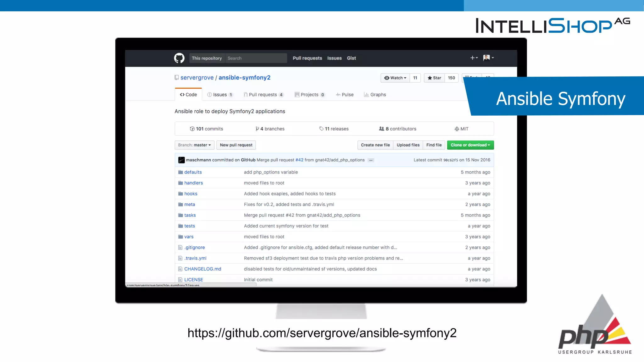Click maschmann's commit avatar
Image resolution: width=644 pixels, height=362 pixels.
coord(181,160)
